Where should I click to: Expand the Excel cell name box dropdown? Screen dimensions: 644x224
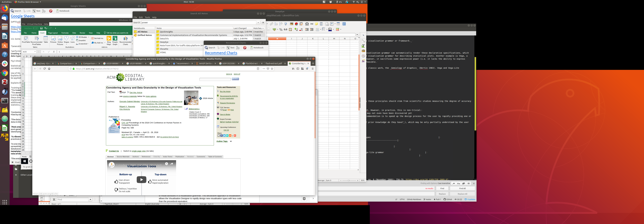pyautogui.click(x=35, y=52)
